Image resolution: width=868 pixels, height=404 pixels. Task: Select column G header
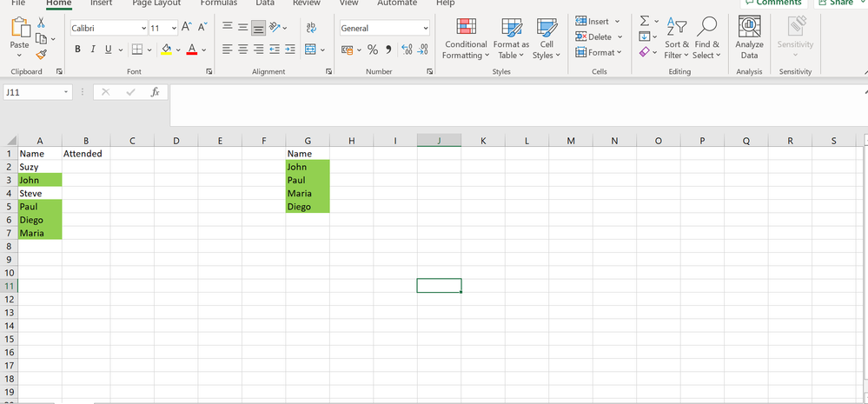point(308,141)
